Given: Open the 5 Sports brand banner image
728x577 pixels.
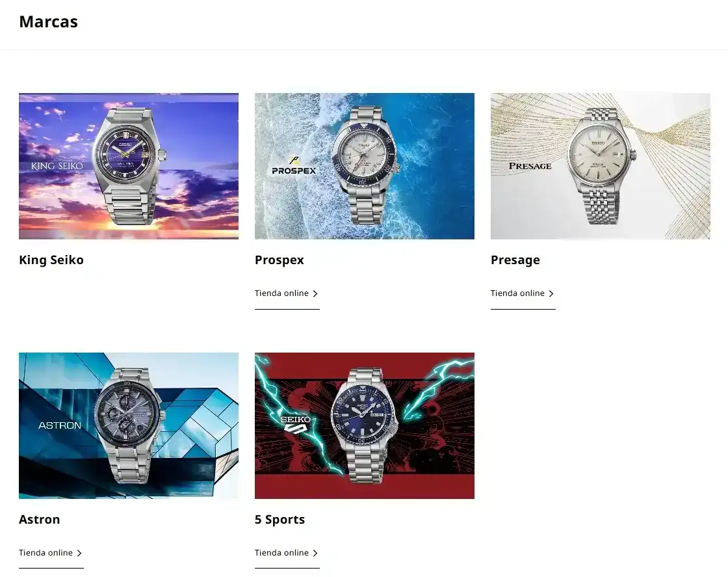Looking at the screenshot, I should 365,425.
